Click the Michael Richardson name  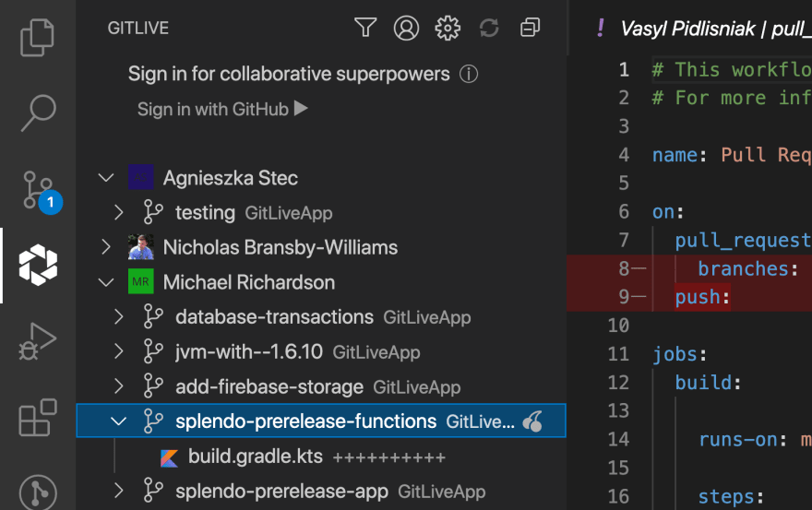249,282
